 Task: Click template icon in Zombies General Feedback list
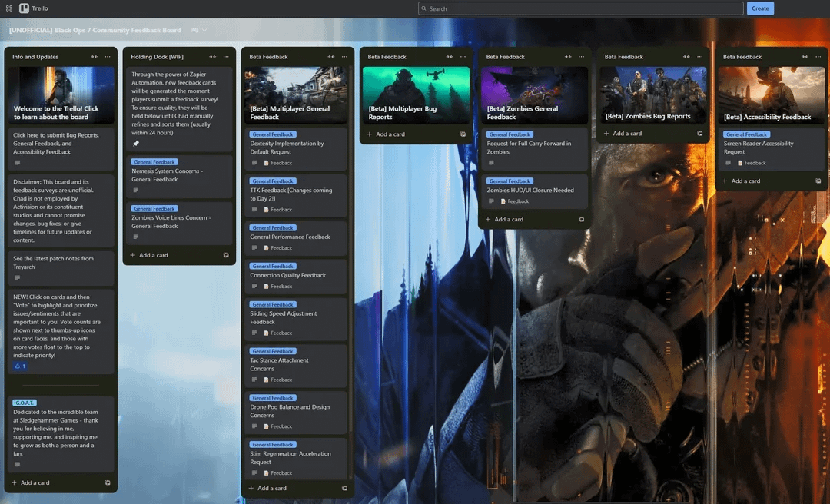pyautogui.click(x=581, y=219)
